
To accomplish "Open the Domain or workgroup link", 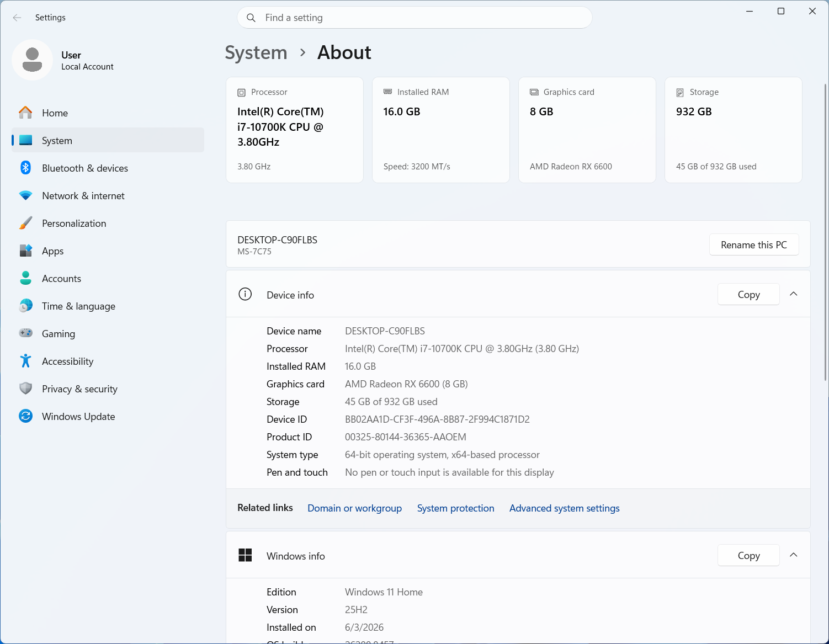I will pyautogui.click(x=354, y=508).
